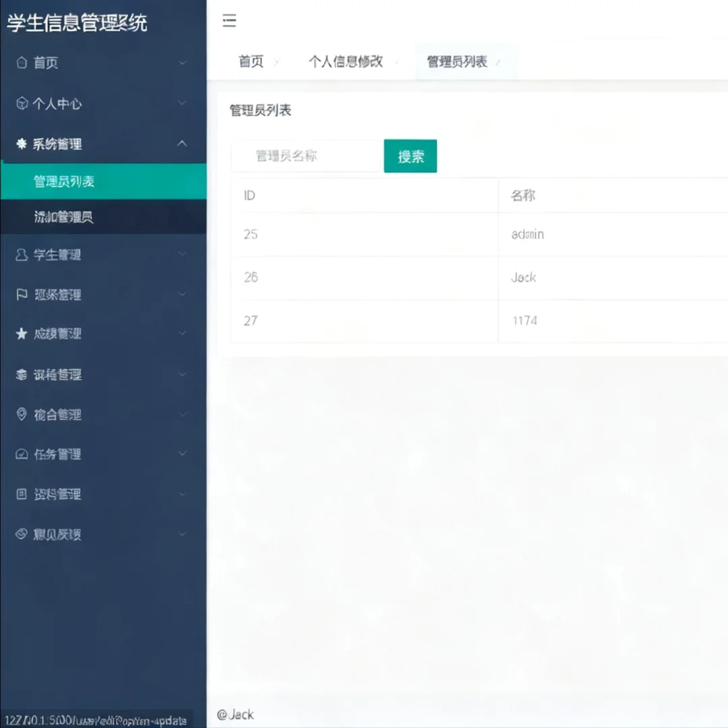This screenshot has height=728, width=728.
Task: Click the hamburger menu icon above the breadcrumb
Action: pos(229,21)
